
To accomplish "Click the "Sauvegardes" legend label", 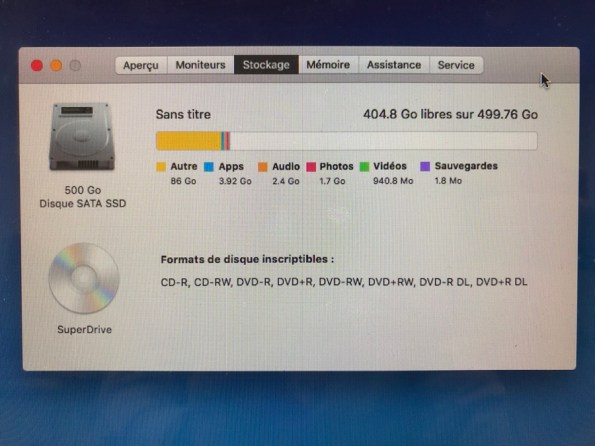I will click(x=466, y=166).
